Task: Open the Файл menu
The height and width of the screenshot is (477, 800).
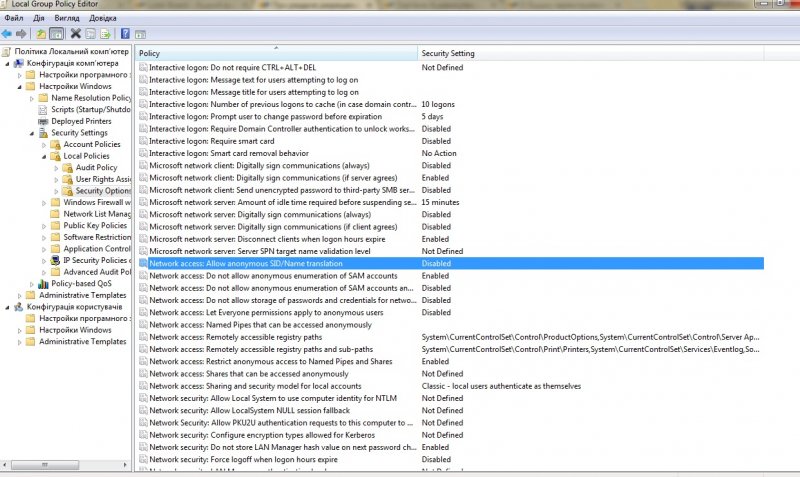Action: click(x=13, y=18)
